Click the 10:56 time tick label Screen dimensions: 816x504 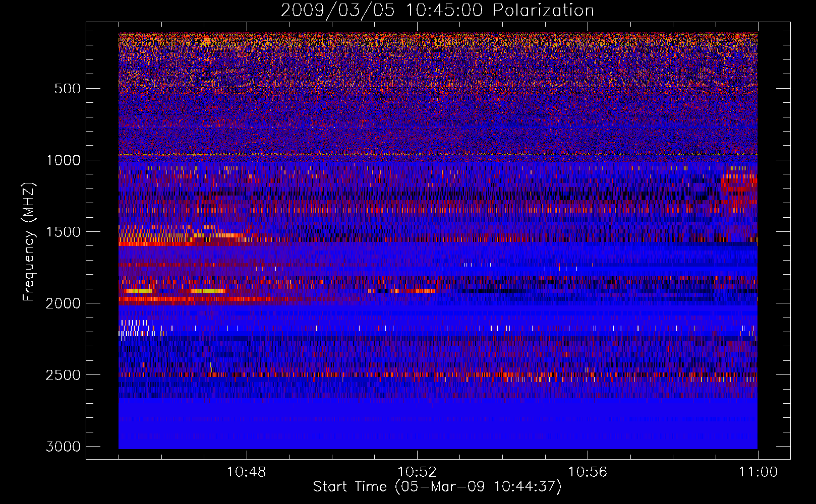(588, 472)
